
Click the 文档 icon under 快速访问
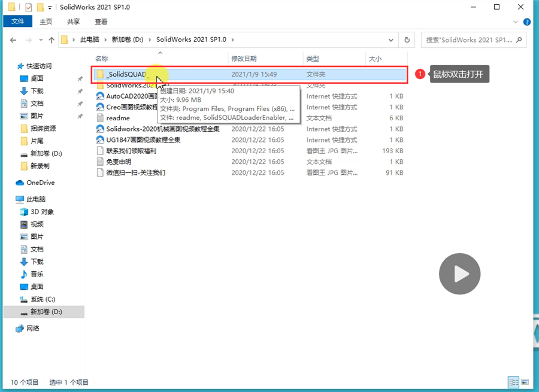pyautogui.click(x=24, y=104)
